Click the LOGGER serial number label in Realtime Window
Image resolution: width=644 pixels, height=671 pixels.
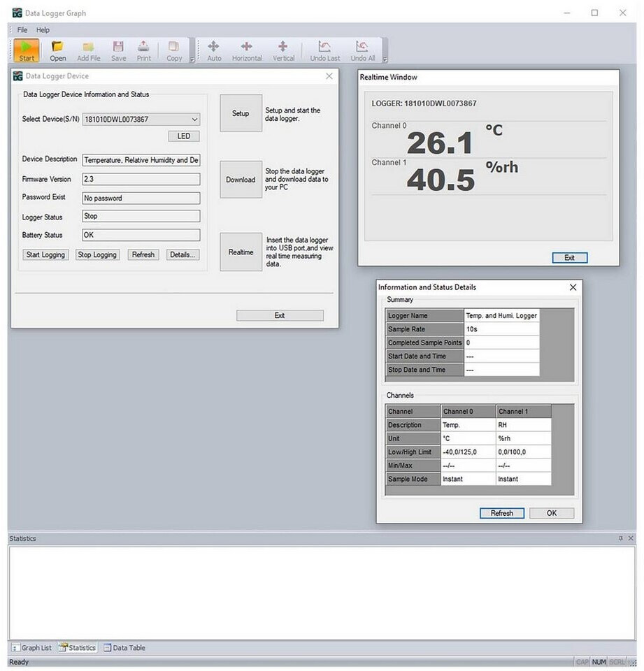424,103
